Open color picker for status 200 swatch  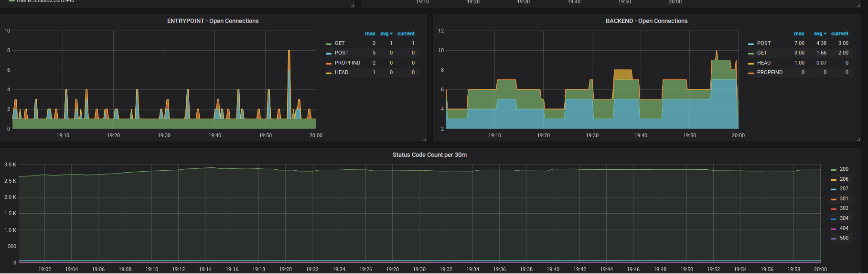click(834, 170)
